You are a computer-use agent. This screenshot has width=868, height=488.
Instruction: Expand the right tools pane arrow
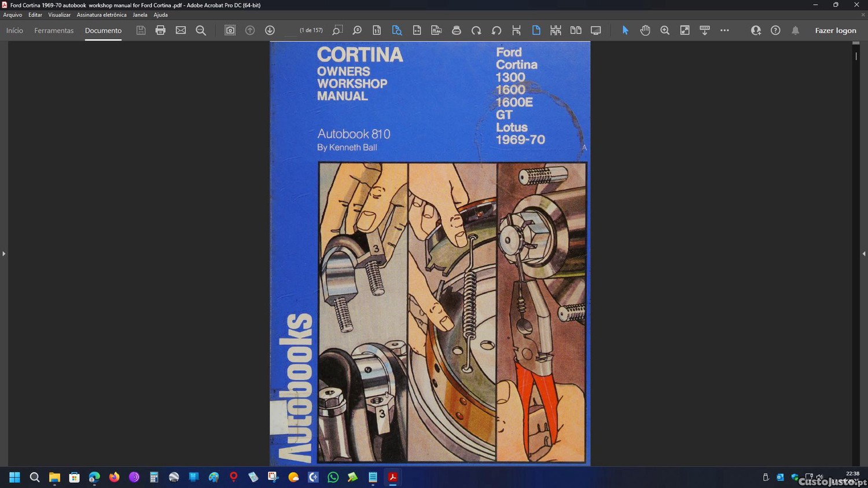tap(863, 254)
